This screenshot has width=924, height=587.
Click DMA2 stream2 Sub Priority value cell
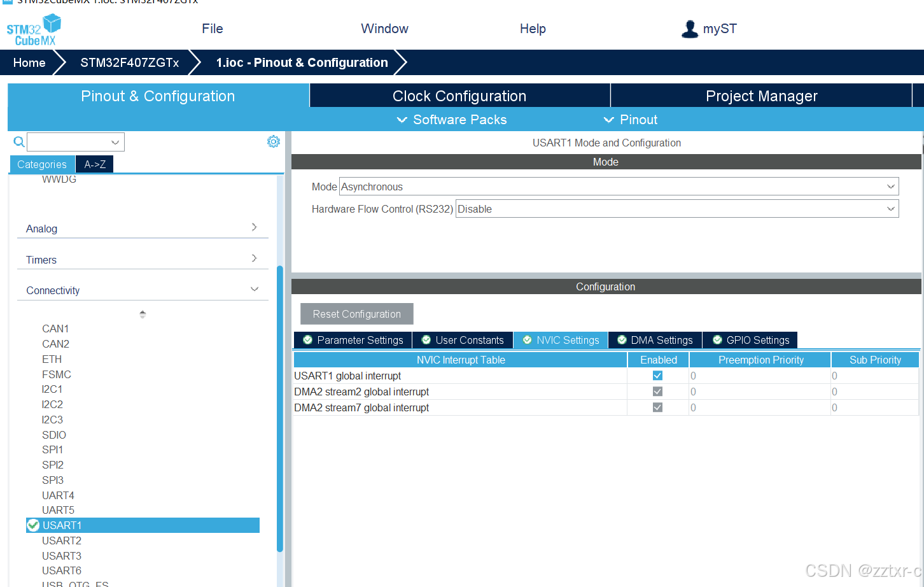(874, 392)
